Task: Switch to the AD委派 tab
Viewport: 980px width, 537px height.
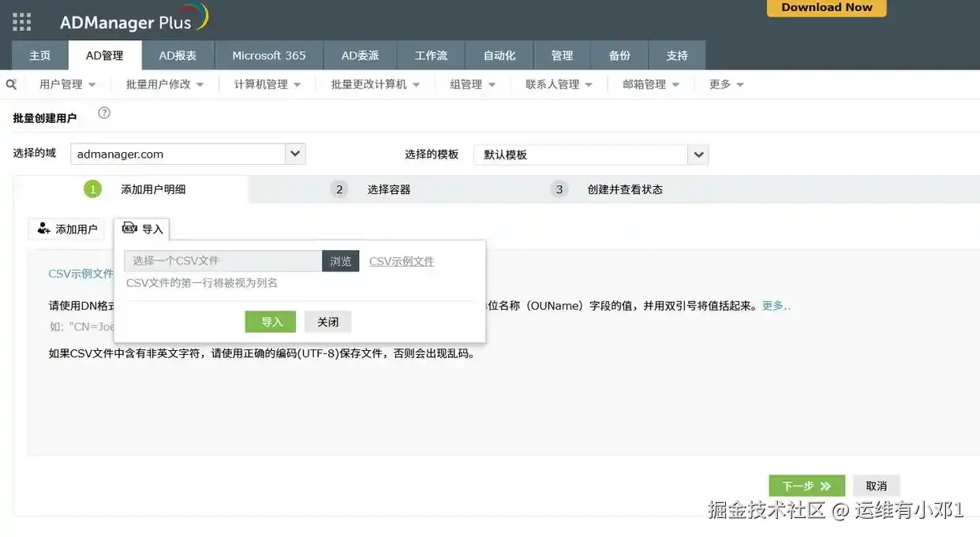Action: point(360,55)
